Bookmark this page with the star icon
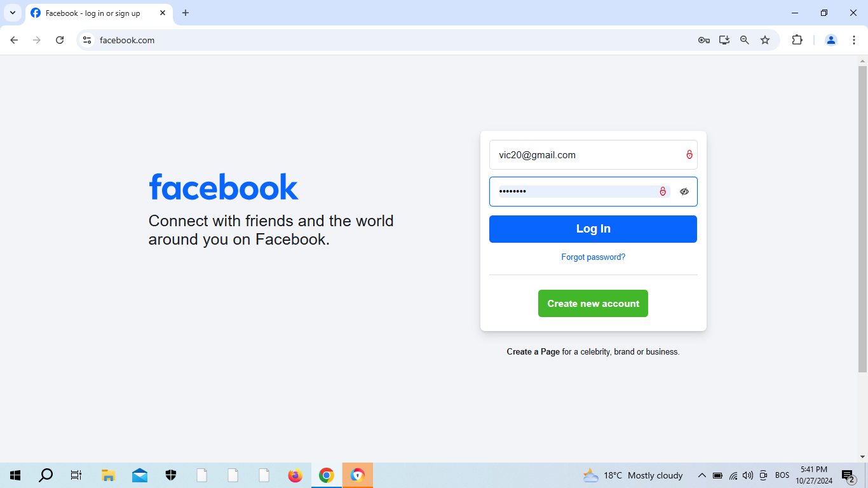Viewport: 868px width, 488px height. tap(765, 40)
